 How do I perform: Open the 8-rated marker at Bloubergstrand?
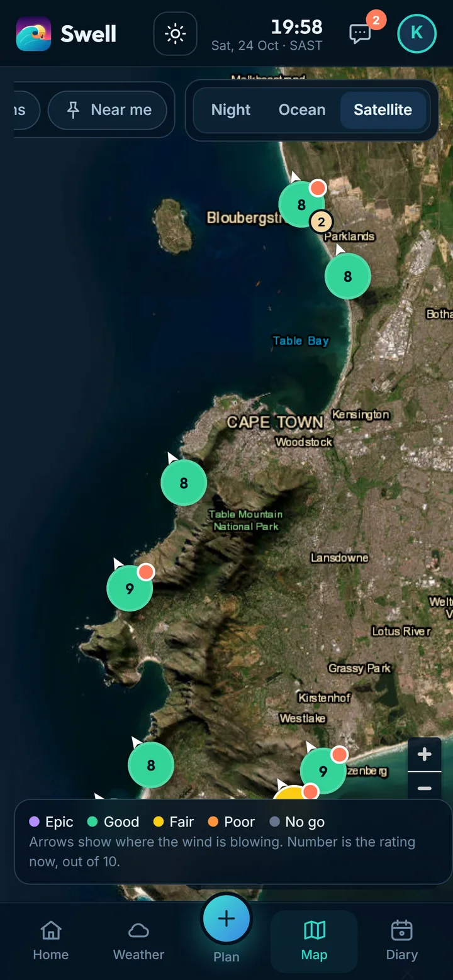301,204
